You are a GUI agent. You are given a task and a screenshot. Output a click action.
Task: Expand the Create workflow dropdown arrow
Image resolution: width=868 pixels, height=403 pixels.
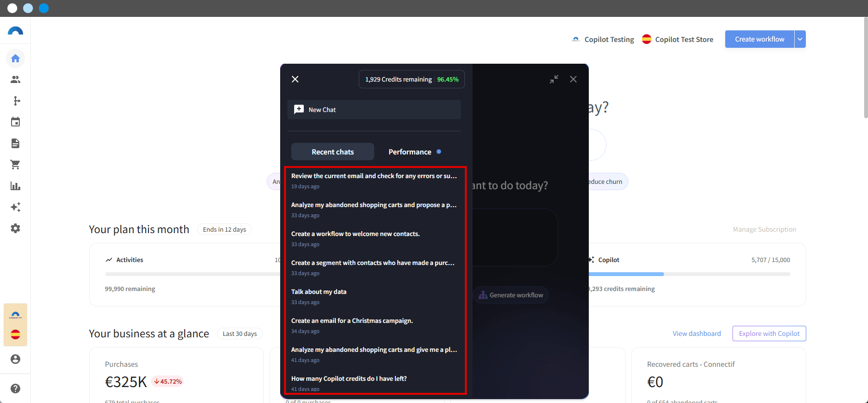[800, 39]
